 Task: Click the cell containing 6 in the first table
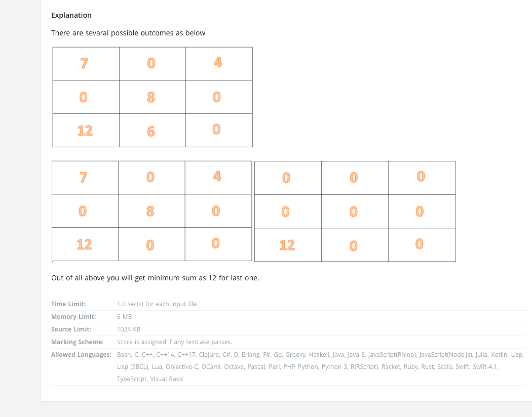(x=153, y=131)
